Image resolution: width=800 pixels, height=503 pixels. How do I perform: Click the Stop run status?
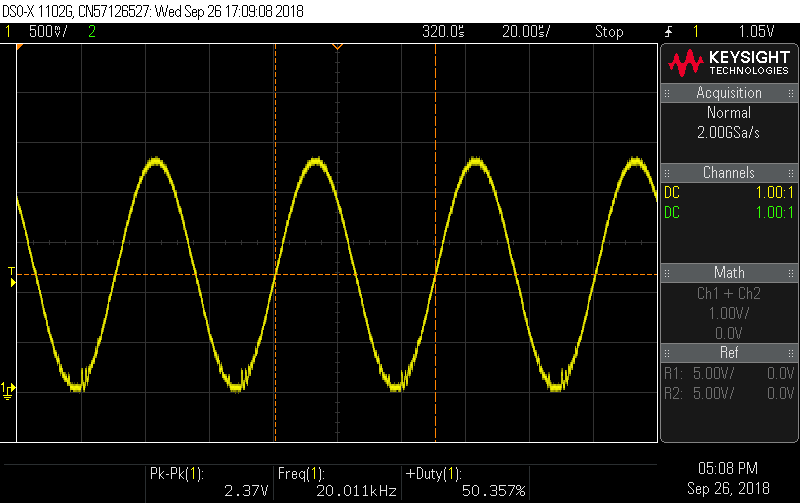[x=609, y=32]
